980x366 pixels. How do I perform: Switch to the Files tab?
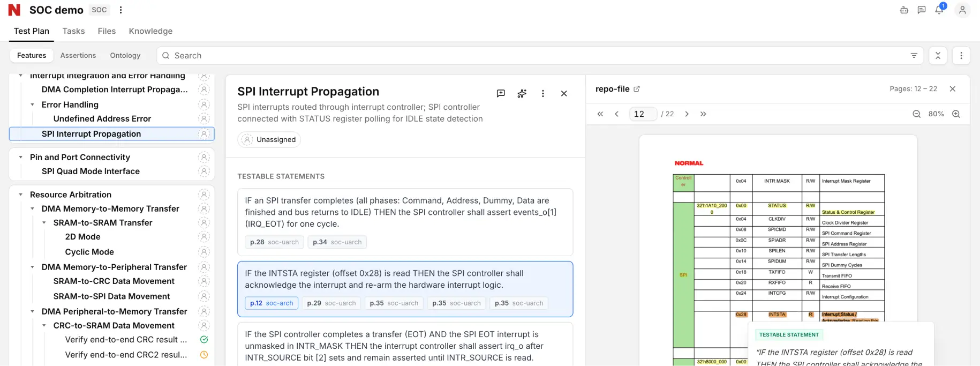107,31
